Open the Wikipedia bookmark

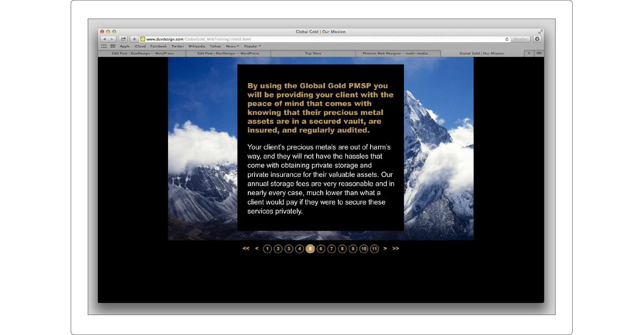(x=197, y=46)
